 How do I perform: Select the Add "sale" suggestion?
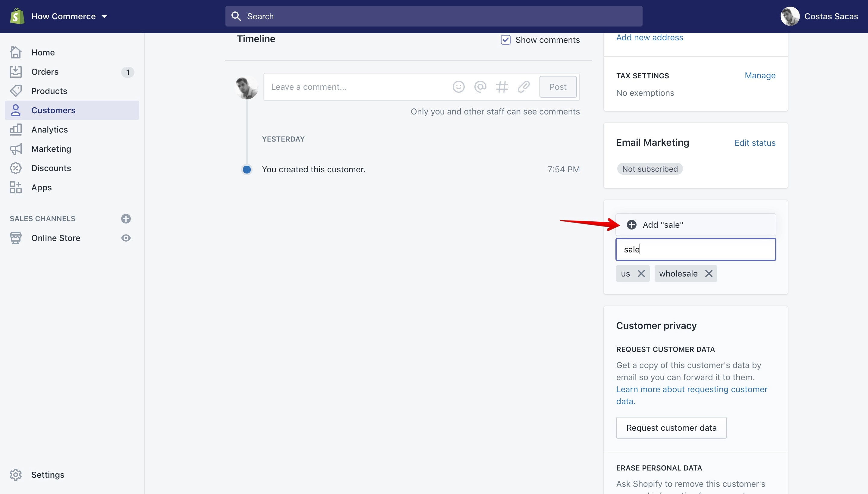click(696, 225)
